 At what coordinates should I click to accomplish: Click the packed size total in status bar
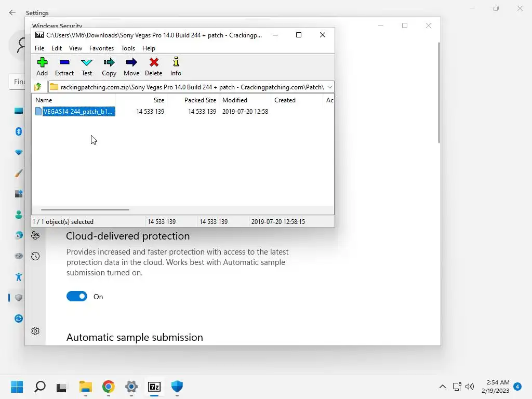click(x=214, y=221)
